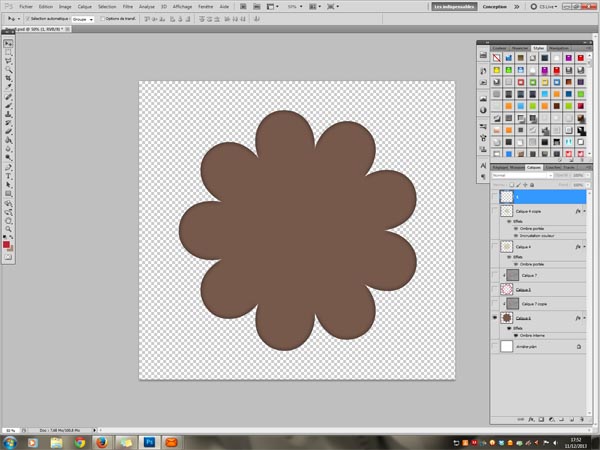Add a layer style via fx button
Image resolution: width=600 pixels, height=450 pixels.
(531, 419)
